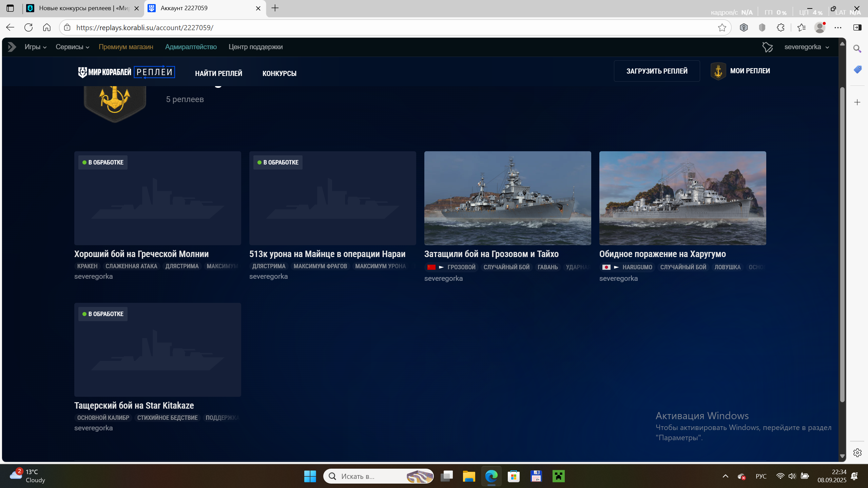868x488 pixels.
Task: Open the Грозовой и Тайхо replay thumbnail
Action: click(x=507, y=198)
